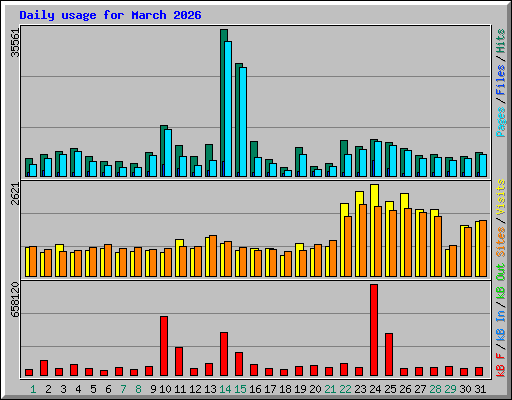Select the day 27 x-axis label

(420, 389)
